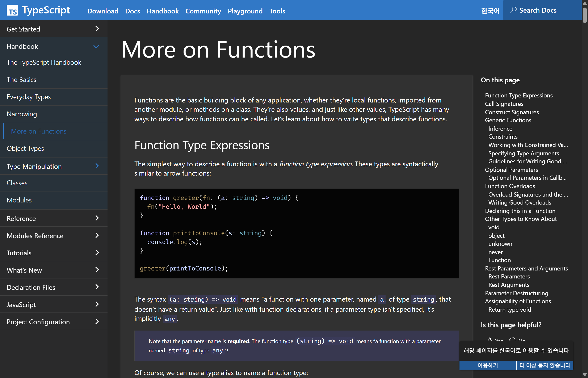Expand the What's New section
The height and width of the screenshot is (378, 588).
point(97,270)
